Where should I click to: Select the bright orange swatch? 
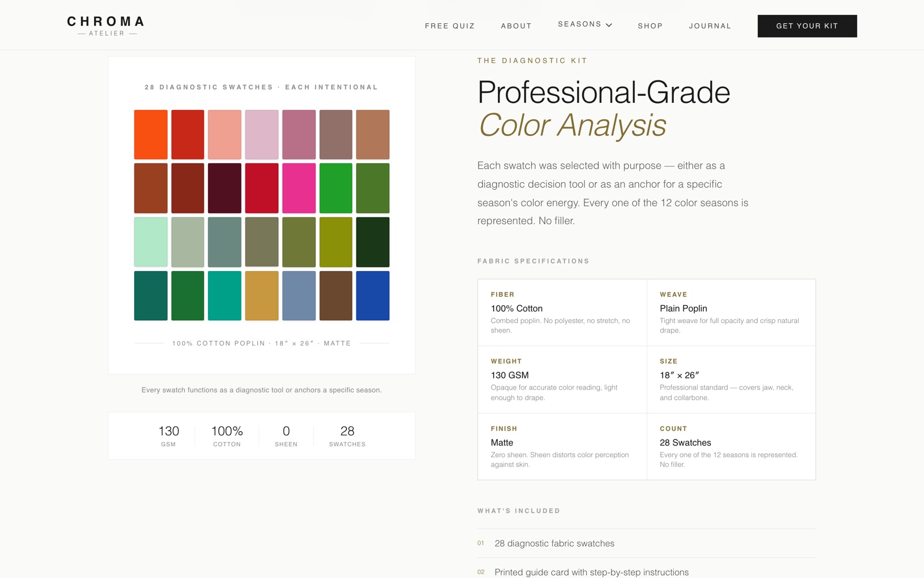click(151, 135)
